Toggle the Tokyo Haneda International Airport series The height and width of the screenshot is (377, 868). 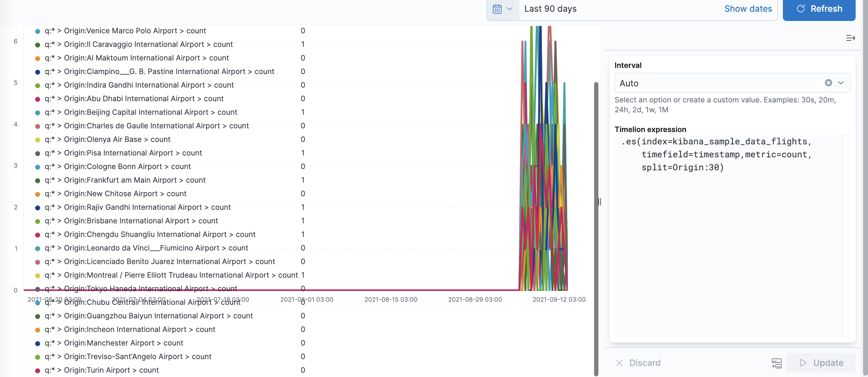pyautogui.click(x=141, y=289)
